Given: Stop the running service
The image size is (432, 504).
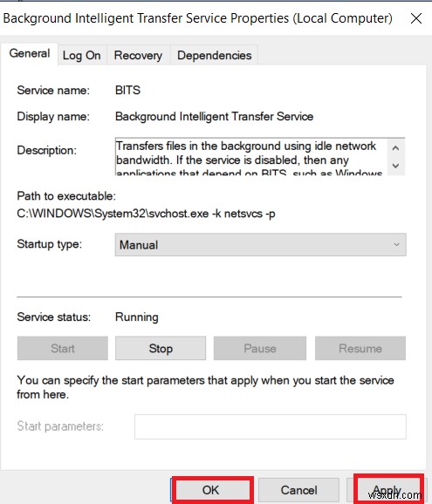Looking at the screenshot, I should point(161,349).
